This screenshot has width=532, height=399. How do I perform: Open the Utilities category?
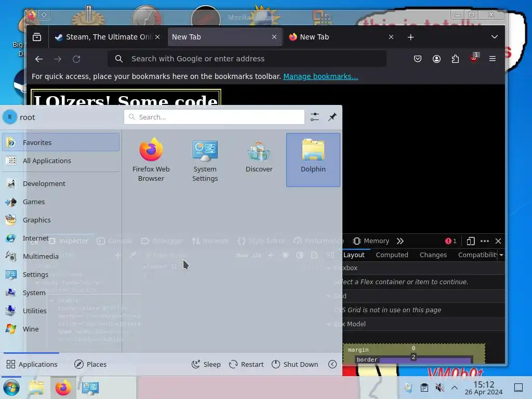point(61,311)
